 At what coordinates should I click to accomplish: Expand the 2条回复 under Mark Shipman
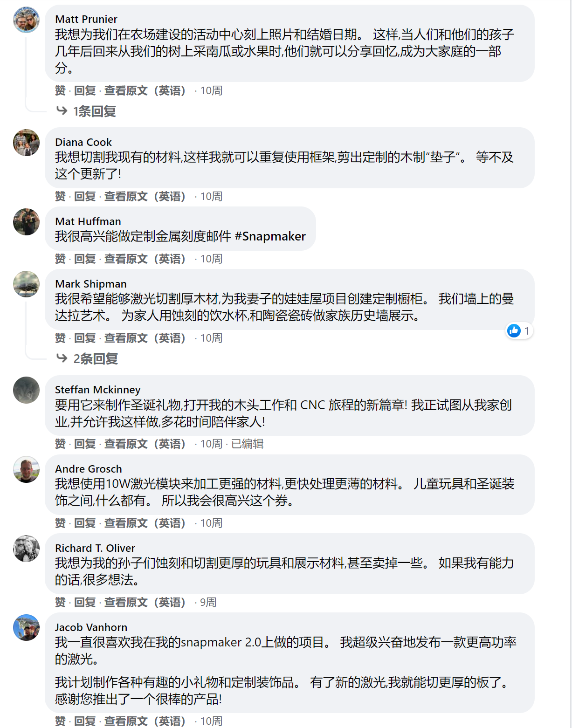(95, 359)
